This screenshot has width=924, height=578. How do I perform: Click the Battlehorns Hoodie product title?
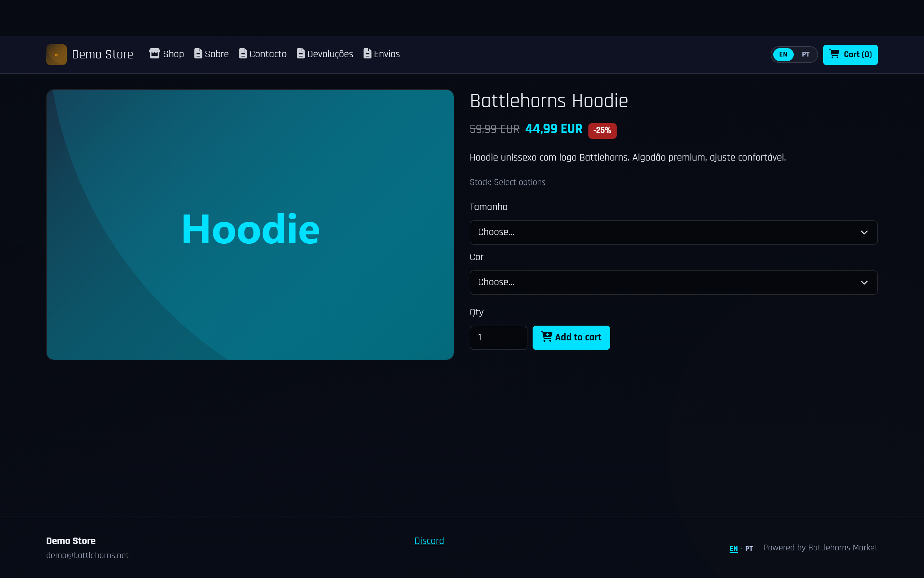[x=548, y=101]
